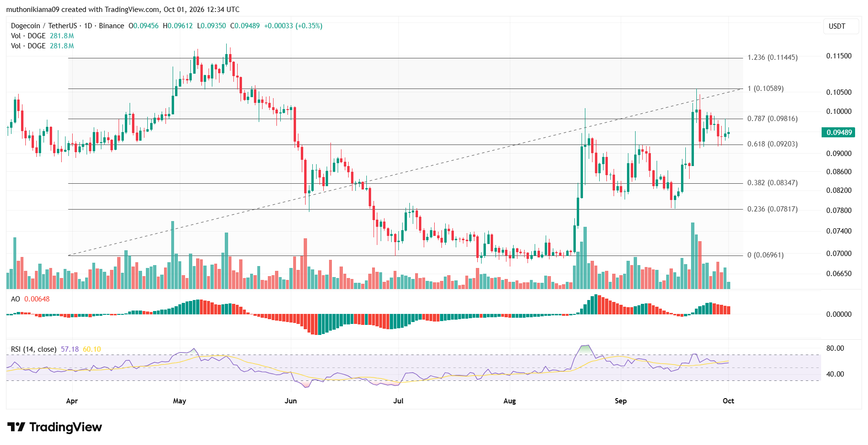868x445 pixels.
Task: Click the 0.07800 price axis value
Action: [x=839, y=211]
